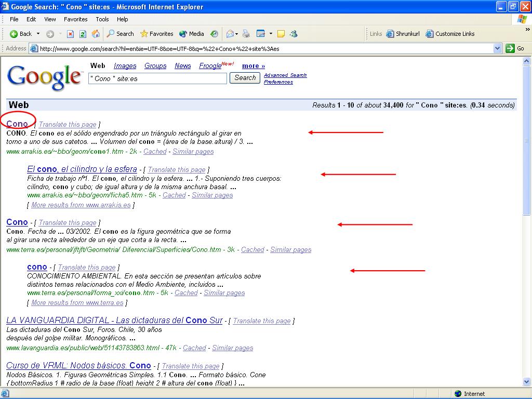Click the Advanced Search link
532x399 pixels.
point(285,75)
